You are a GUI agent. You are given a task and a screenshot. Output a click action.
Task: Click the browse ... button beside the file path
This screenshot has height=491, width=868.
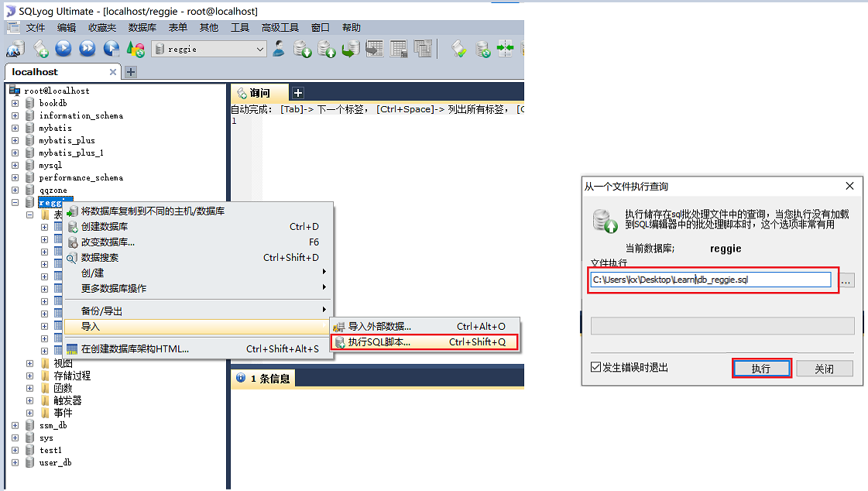pyautogui.click(x=846, y=280)
